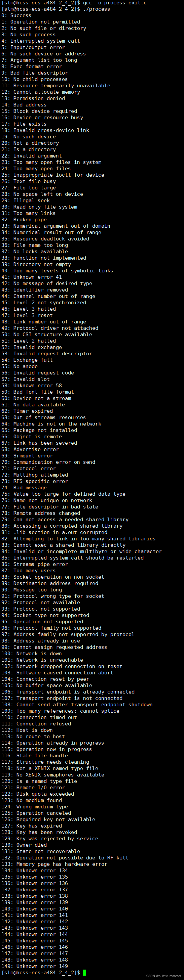Click 'Attempting to link in too many shared libraries'
The width and height of the screenshot is (184, 980).
[78, 539]
